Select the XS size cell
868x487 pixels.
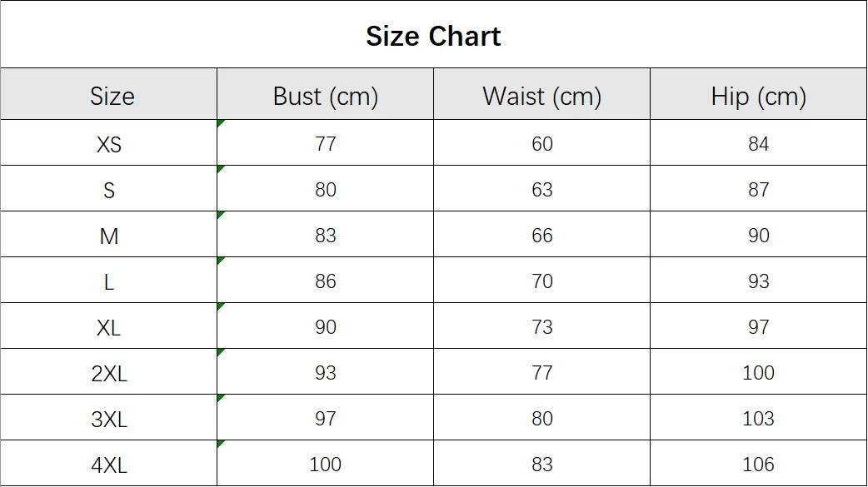109,143
